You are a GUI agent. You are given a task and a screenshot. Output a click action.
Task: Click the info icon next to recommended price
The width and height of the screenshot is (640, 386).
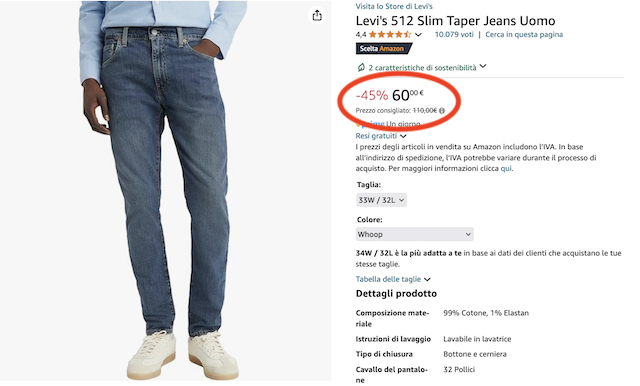coord(442,111)
